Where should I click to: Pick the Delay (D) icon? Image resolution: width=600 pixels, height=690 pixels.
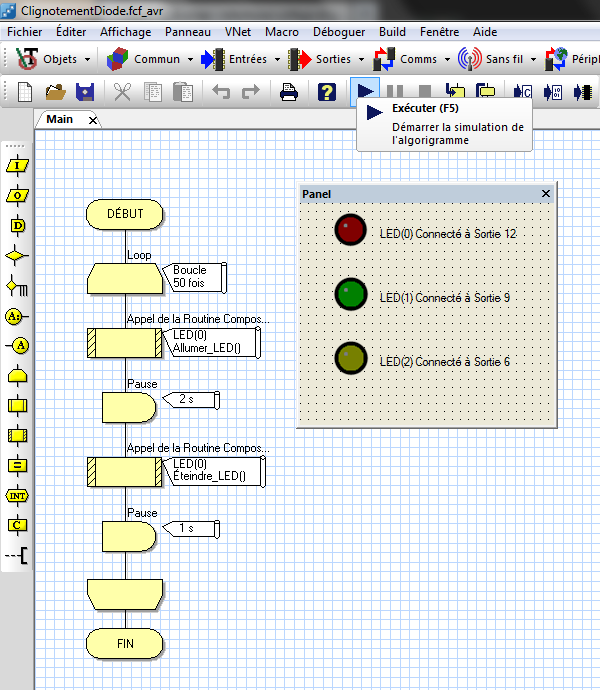tap(17, 225)
